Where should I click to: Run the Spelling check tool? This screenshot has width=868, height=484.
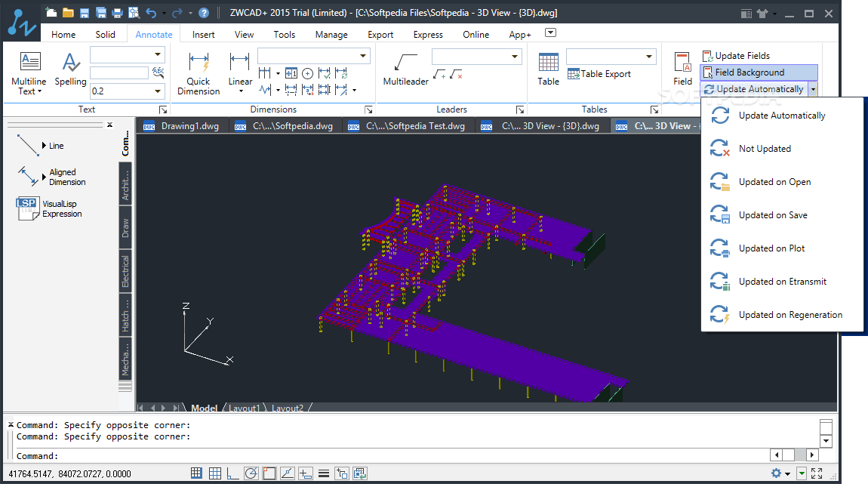pyautogui.click(x=70, y=69)
